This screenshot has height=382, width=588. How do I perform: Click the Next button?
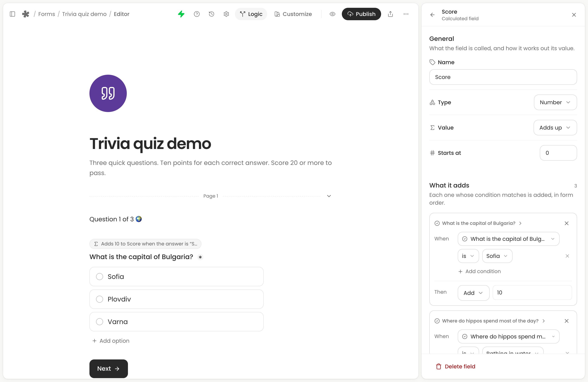[x=108, y=369]
